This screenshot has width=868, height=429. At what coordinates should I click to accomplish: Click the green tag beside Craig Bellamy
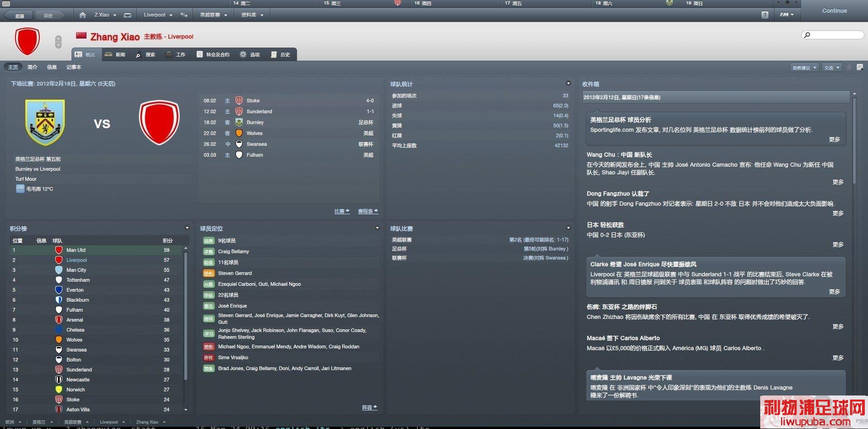[208, 251]
